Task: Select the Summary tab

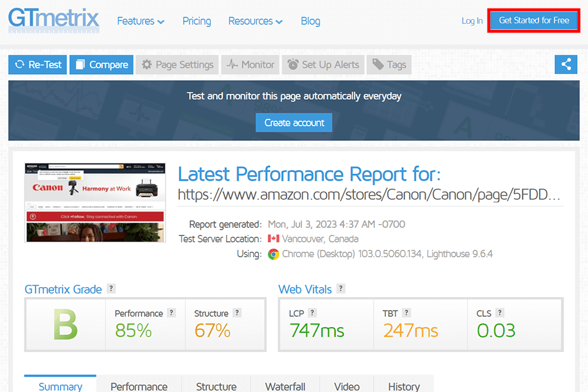Action: coord(61,384)
